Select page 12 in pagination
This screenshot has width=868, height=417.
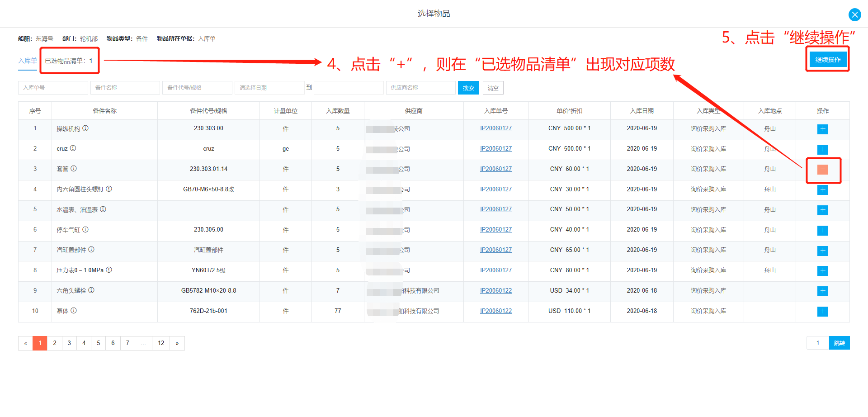pos(161,343)
